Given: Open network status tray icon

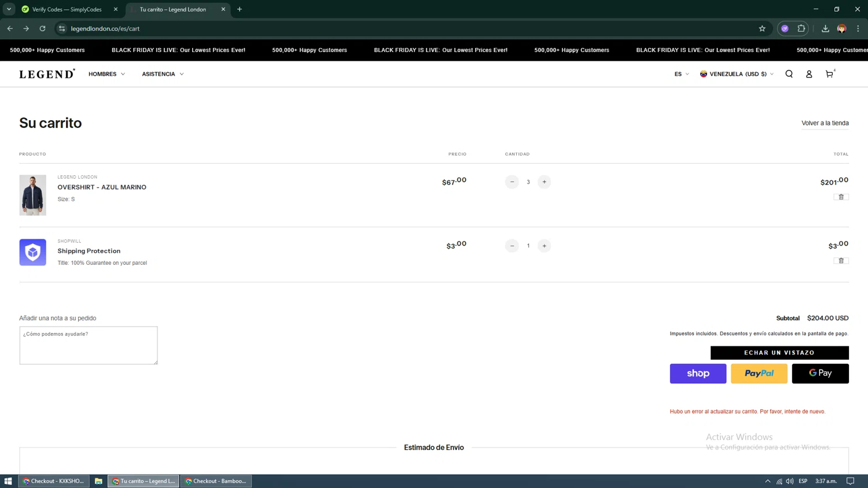Looking at the screenshot, I should [x=779, y=481].
